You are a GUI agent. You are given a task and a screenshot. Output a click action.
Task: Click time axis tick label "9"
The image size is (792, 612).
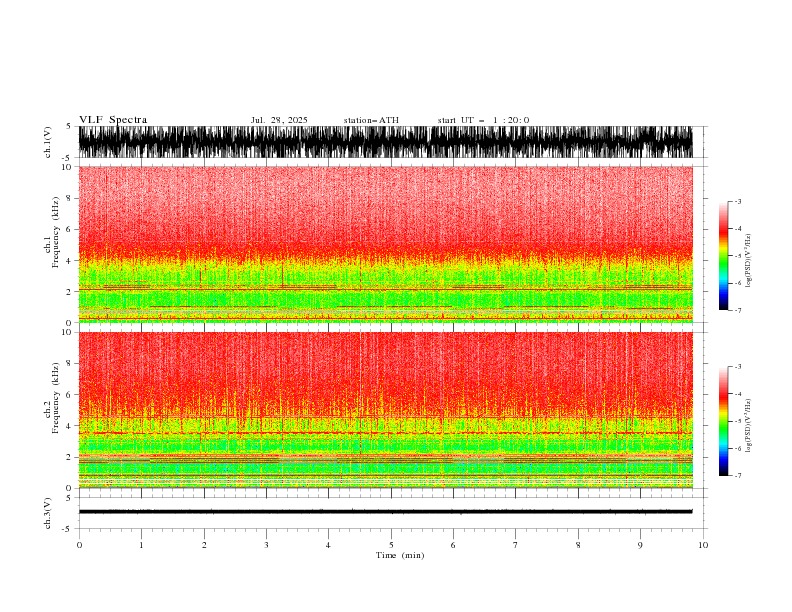tap(640, 545)
